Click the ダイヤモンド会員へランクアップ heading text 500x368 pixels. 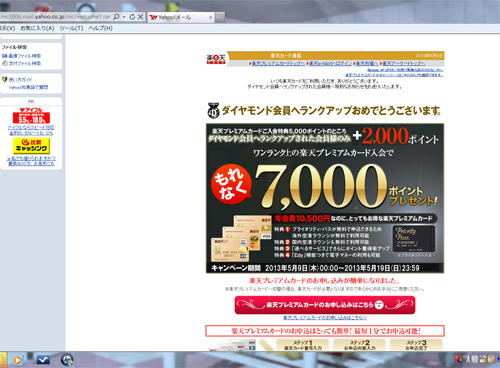tap(331, 111)
